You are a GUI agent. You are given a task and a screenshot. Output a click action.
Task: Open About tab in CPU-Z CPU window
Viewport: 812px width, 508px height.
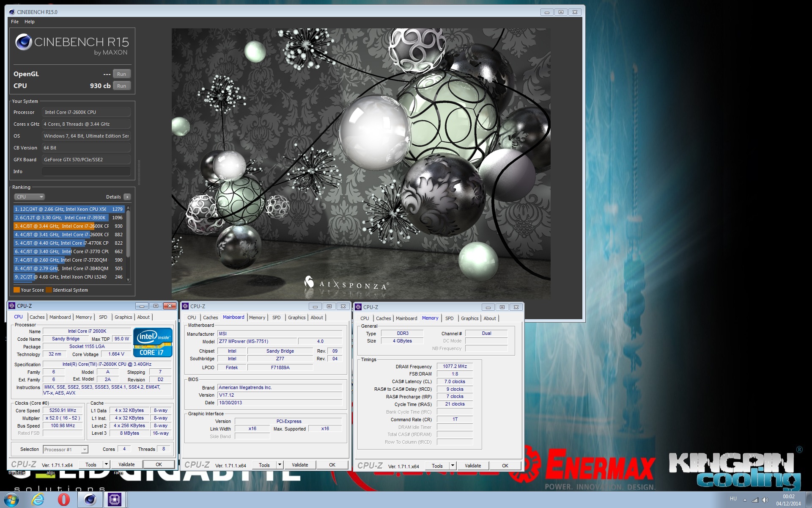pyautogui.click(x=143, y=317)
